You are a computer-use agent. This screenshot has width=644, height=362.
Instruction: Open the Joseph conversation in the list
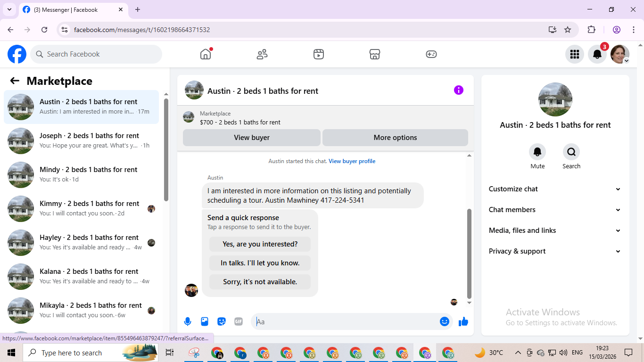tap(82, 141)
